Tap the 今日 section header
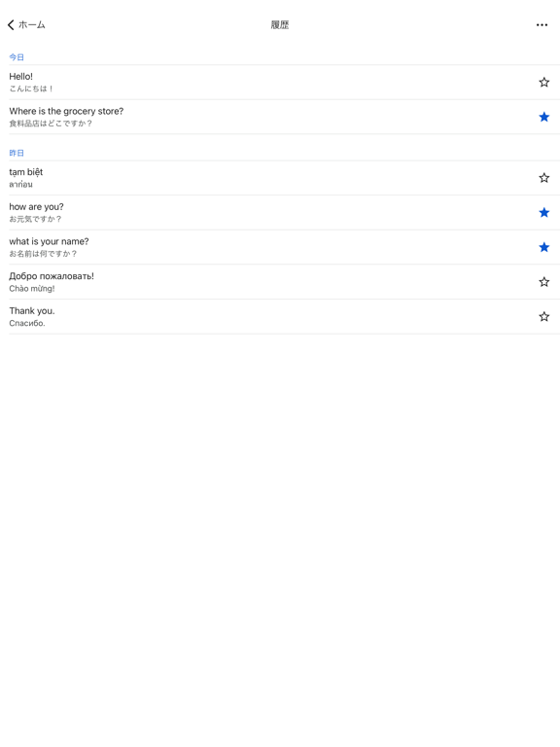The height and width of the screenshot is (747, 560). pos(17,57)
